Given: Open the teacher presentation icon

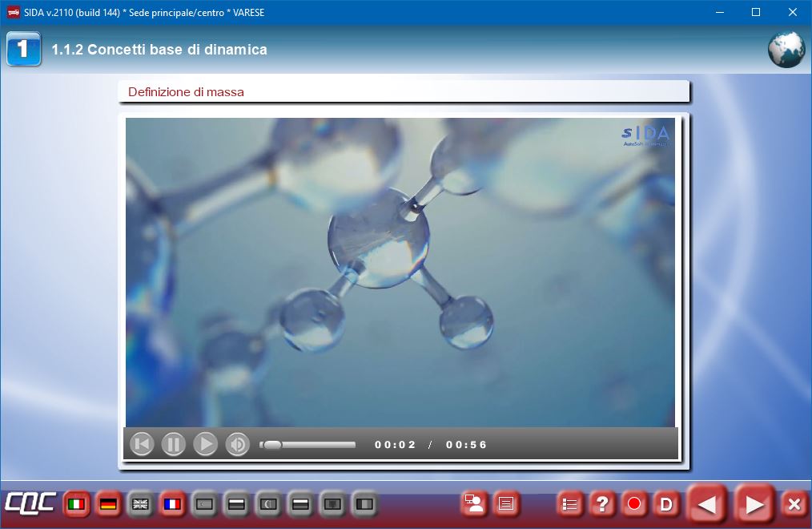Looking at the screenshot, I should tap(474, 504).
